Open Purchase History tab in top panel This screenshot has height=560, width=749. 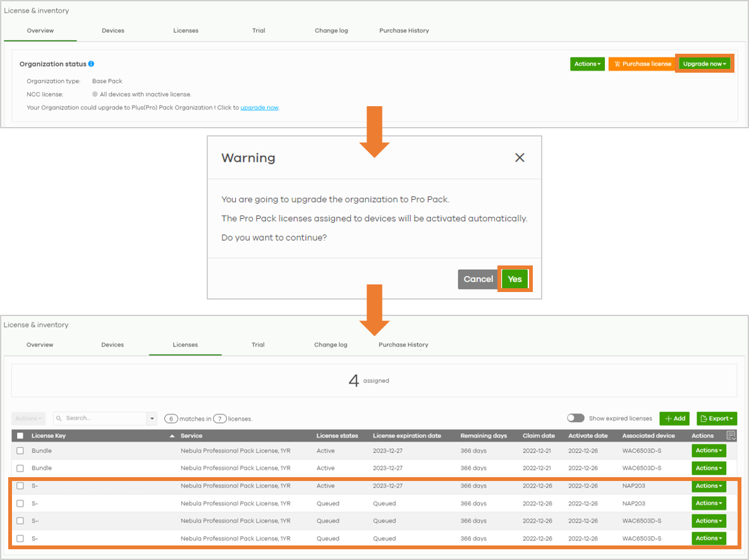point(404,30)
